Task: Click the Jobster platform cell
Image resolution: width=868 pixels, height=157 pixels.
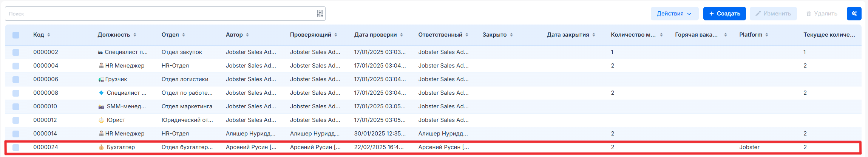Action: click(749, 147)
